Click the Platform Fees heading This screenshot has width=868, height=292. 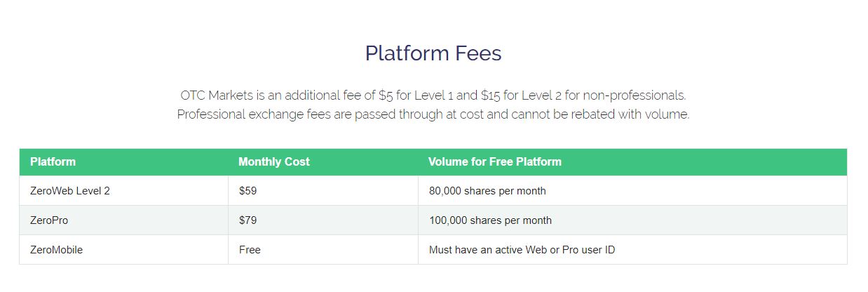click(433, 53)
